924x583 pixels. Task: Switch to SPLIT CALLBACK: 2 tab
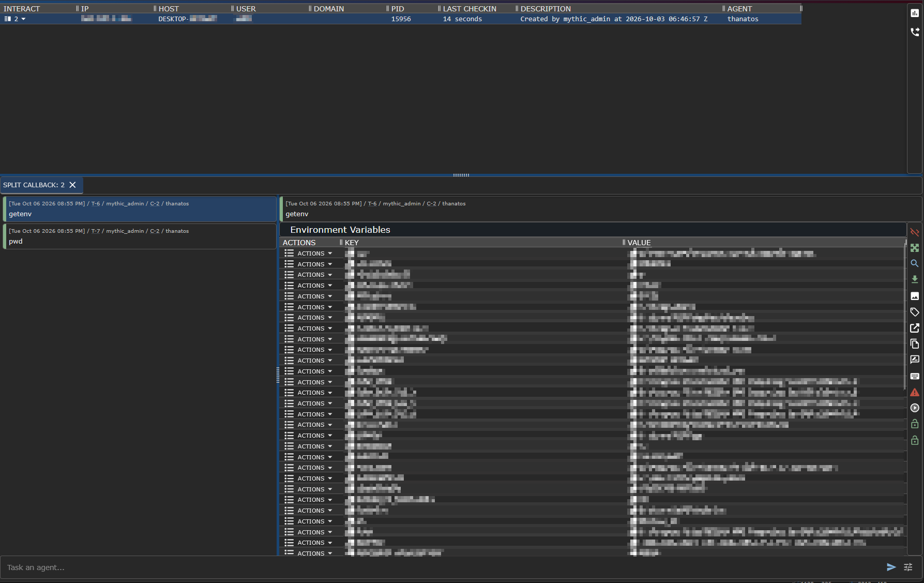(34, 185)
